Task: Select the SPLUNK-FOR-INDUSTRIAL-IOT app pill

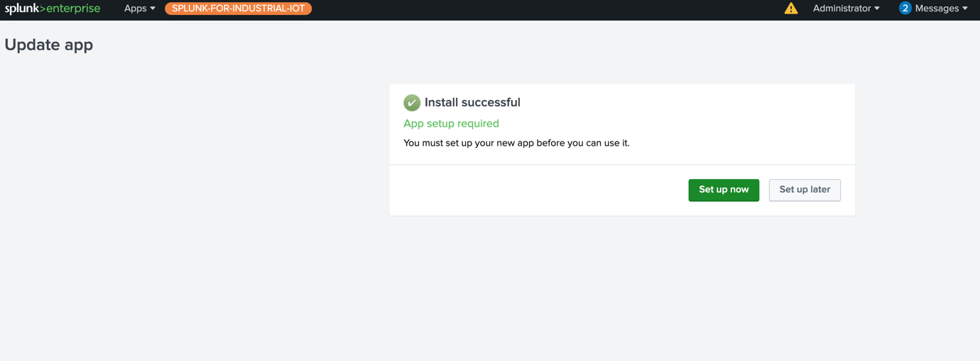Action: point(238,9)
